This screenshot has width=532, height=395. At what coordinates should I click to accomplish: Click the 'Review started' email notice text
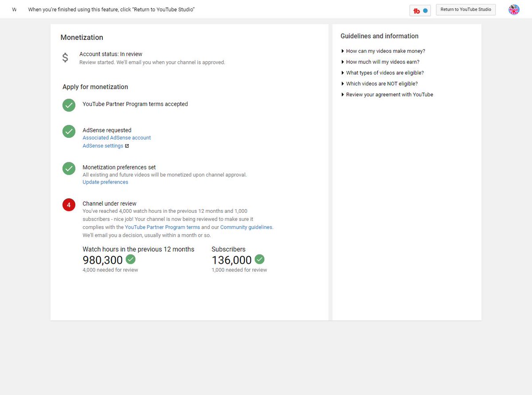point(152,63)
